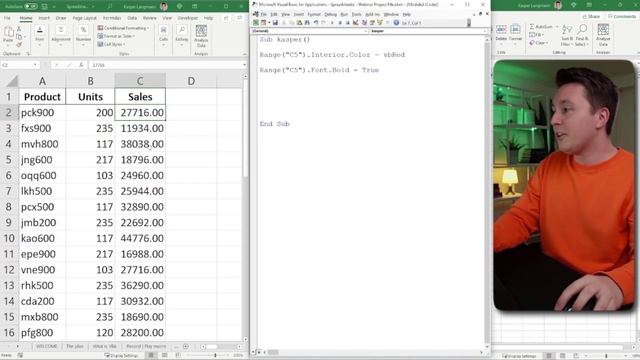
Task: Select cell with product kao600
Action: point(42,238)
